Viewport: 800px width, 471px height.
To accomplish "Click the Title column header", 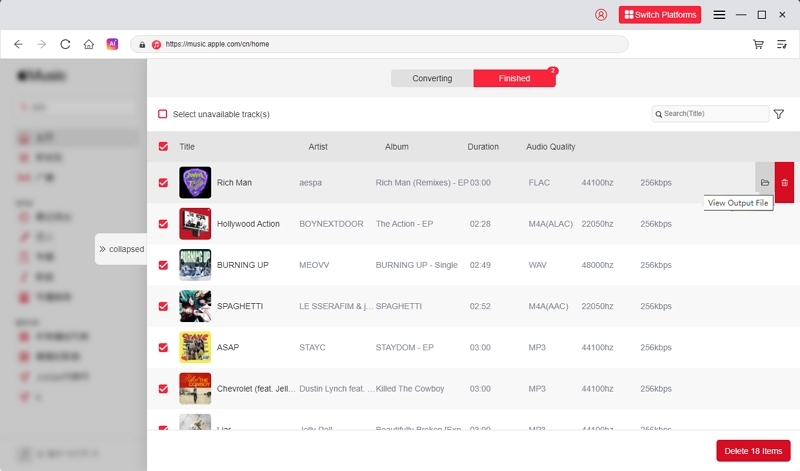I will click(187, 146).
